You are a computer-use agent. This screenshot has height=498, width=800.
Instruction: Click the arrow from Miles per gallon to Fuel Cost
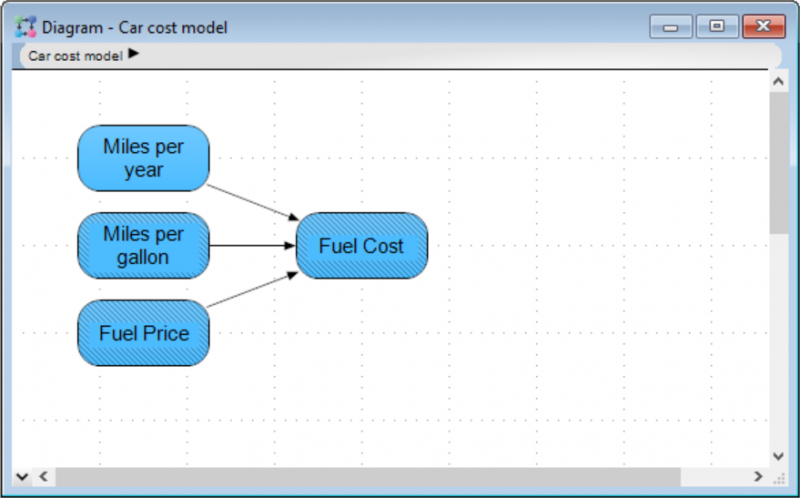tap(253, 245)
